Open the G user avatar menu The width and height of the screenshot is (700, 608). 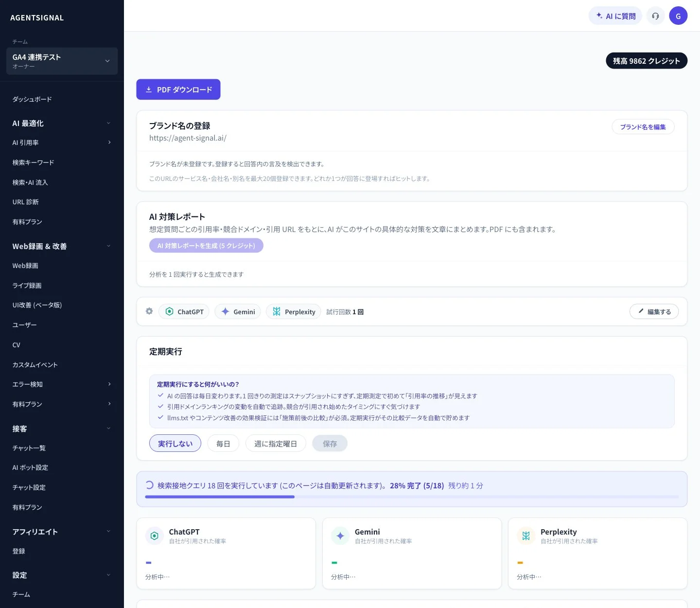678,16
